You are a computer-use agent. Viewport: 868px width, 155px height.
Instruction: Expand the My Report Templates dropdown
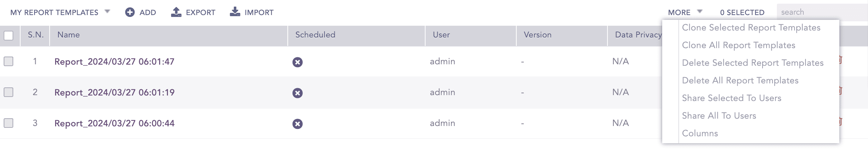click(107, 12)
